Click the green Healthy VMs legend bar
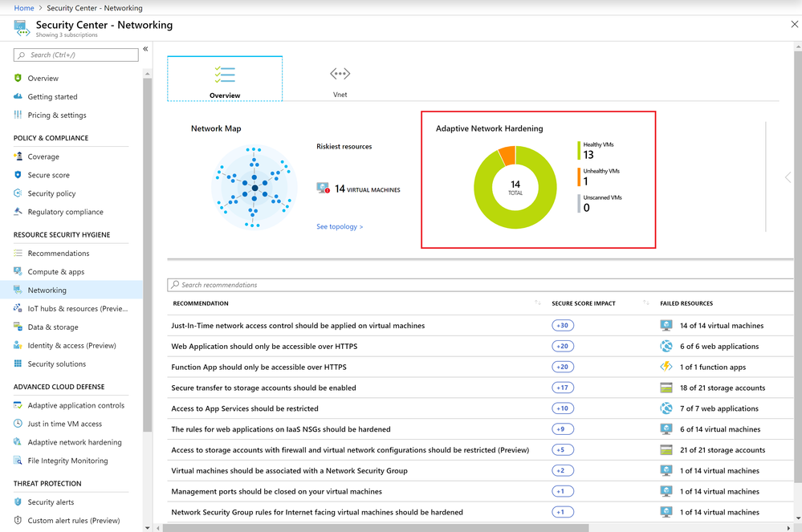Screen dimensions: 802x532 (579, 151)
